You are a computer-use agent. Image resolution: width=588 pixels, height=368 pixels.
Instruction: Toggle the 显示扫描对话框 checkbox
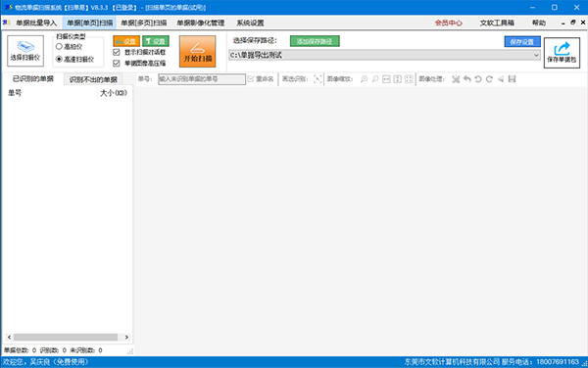[x=117, y=52]
